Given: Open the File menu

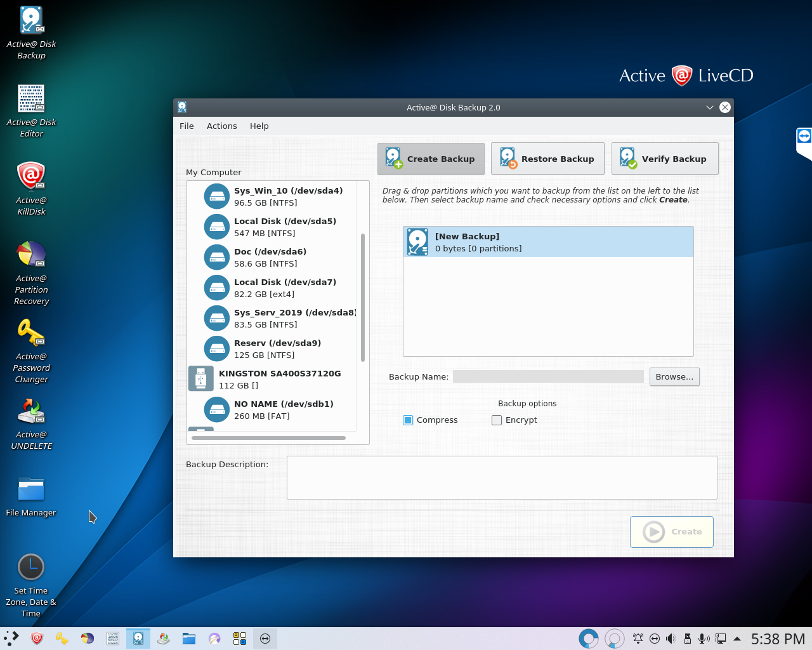Looking at the screenshot, I should coord(187,126).
